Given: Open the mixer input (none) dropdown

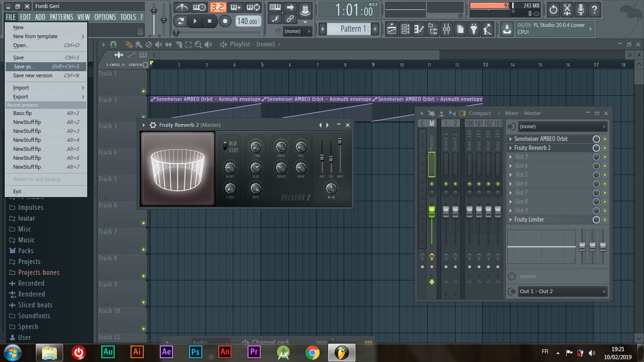Looking at the screenshot, I should point(562,126).
